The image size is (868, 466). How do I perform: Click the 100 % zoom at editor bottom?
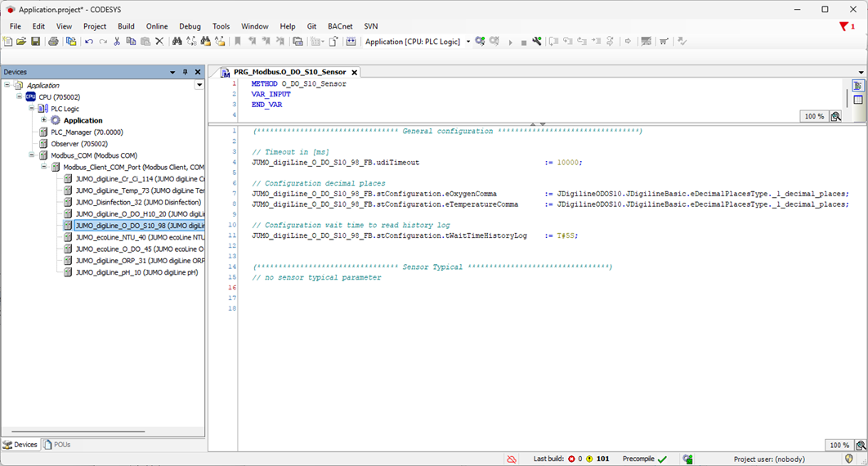click(x=839, y=445)
